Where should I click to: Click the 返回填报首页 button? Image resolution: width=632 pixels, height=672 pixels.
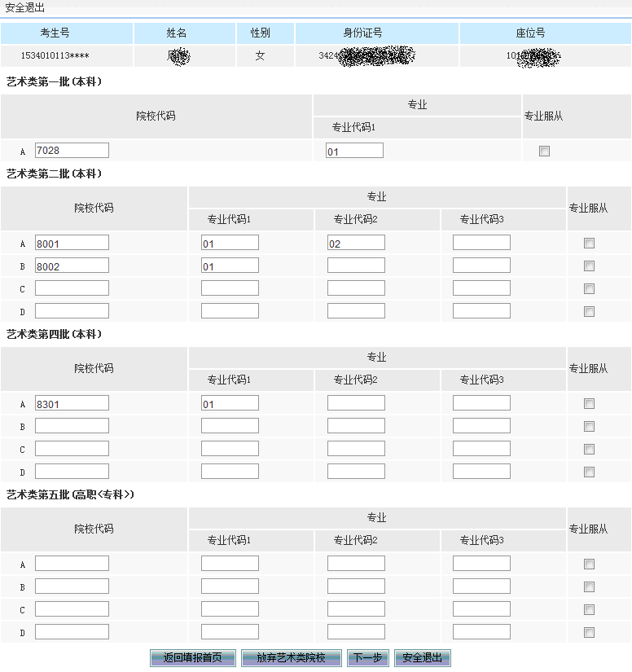click(x=193, y=657)
